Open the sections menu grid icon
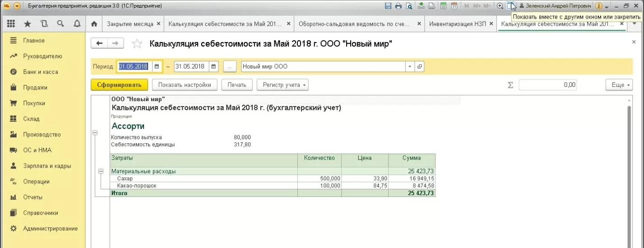This screenshot has height=248, width=644. point(11,23)
